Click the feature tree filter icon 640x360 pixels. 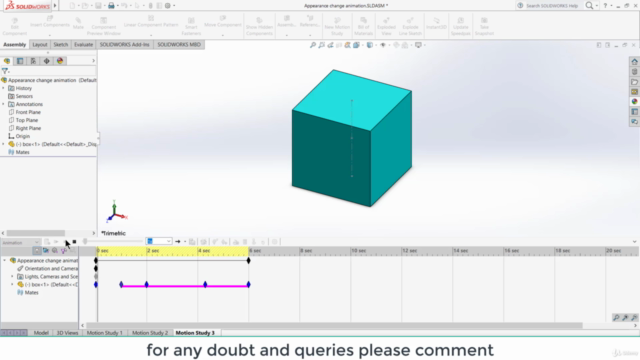(x=5, y=71)
